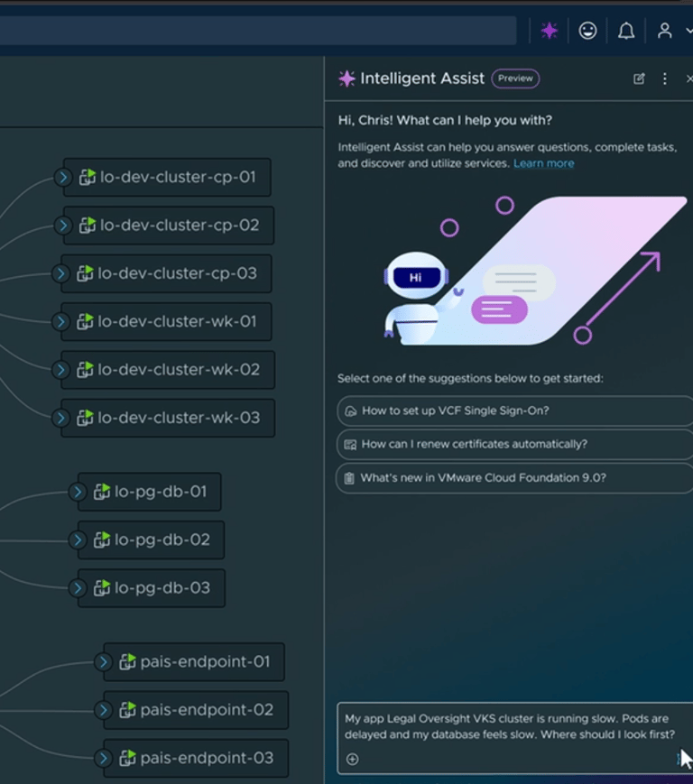
Task: Choose the renew certificates automatically suggestion
Action: click(515, 444)
